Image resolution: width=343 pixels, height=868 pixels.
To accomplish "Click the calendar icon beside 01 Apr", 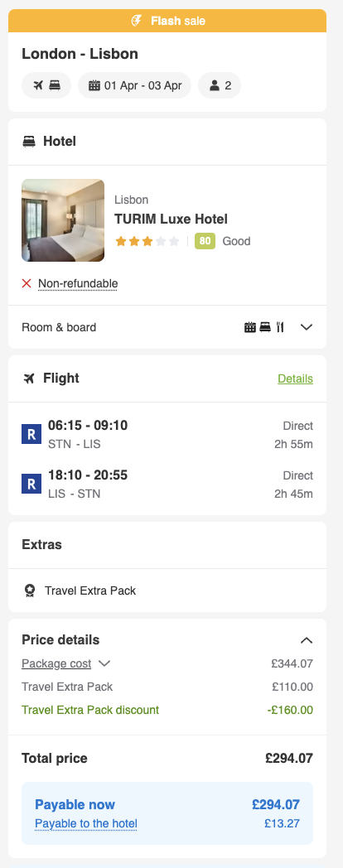I will [94, 86].
